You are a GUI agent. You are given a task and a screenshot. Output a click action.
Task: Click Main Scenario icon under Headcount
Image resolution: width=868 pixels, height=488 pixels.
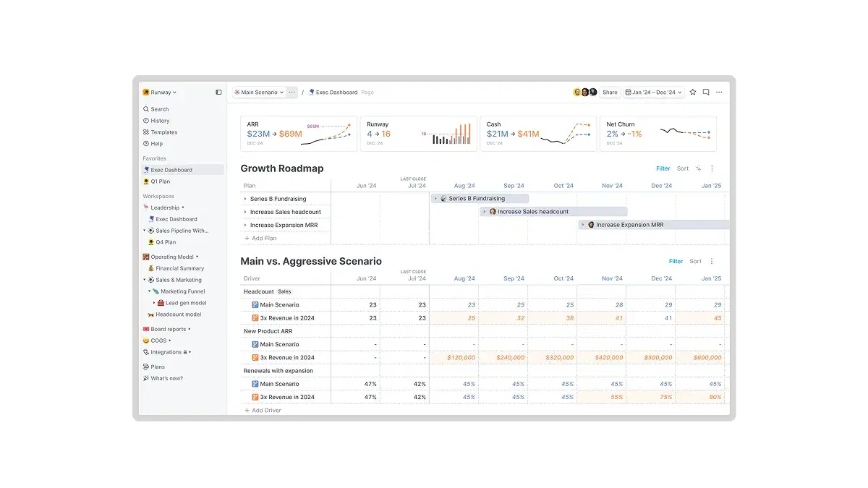click(255, 305)
